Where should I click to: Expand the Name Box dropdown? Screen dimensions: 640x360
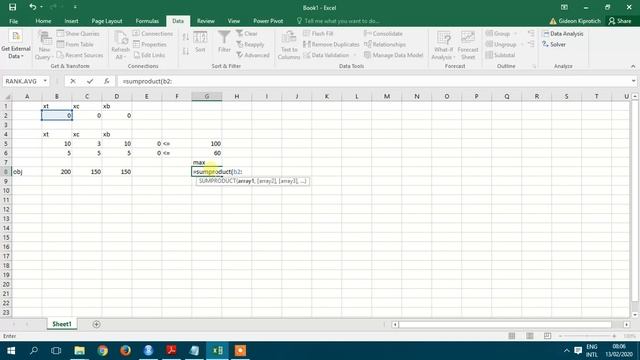click(x=45, y=81)
